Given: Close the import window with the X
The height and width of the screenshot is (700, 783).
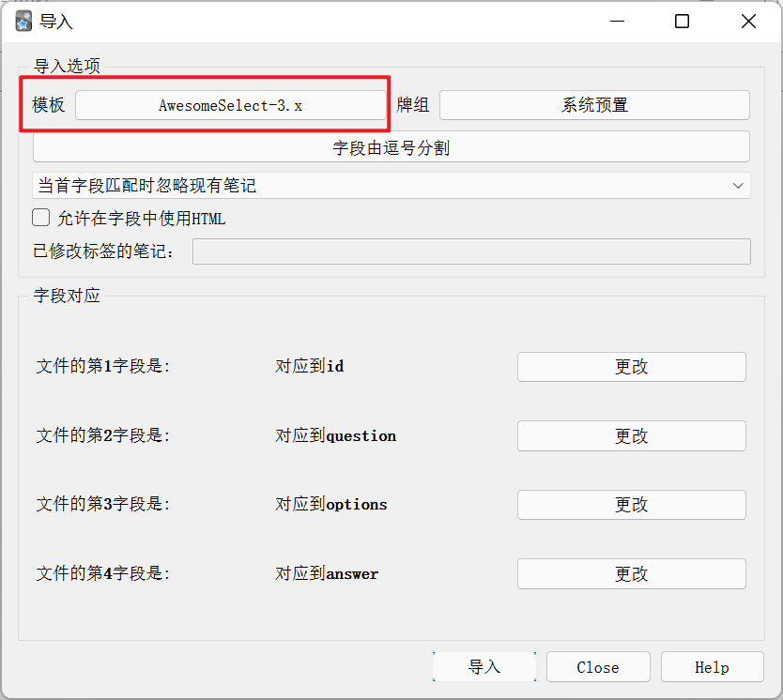Looking at the screenshot, I should (748, 22).
